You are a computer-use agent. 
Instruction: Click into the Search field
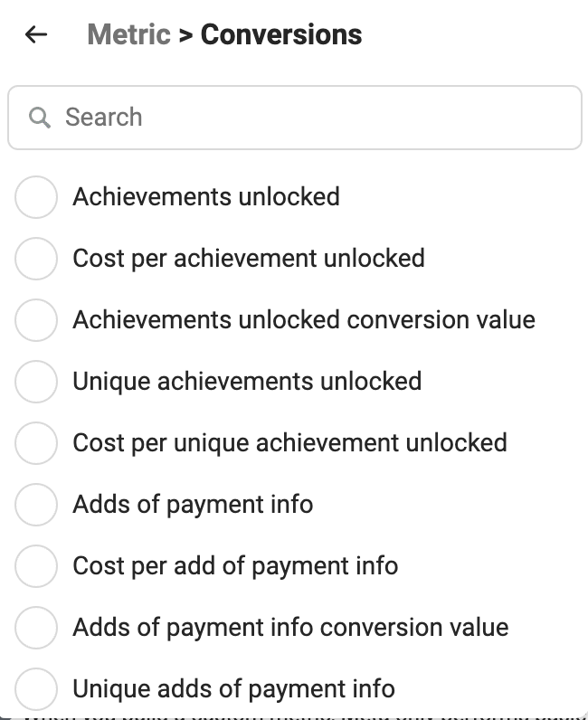coord(295,118)
